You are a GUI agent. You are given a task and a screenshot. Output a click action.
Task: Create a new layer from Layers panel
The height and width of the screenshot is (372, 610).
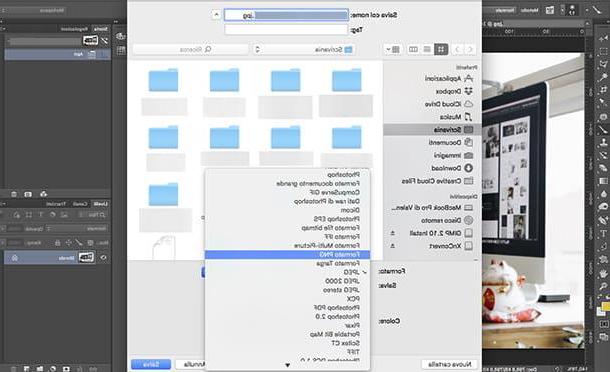pyautogui.click(x=26, y=368)
